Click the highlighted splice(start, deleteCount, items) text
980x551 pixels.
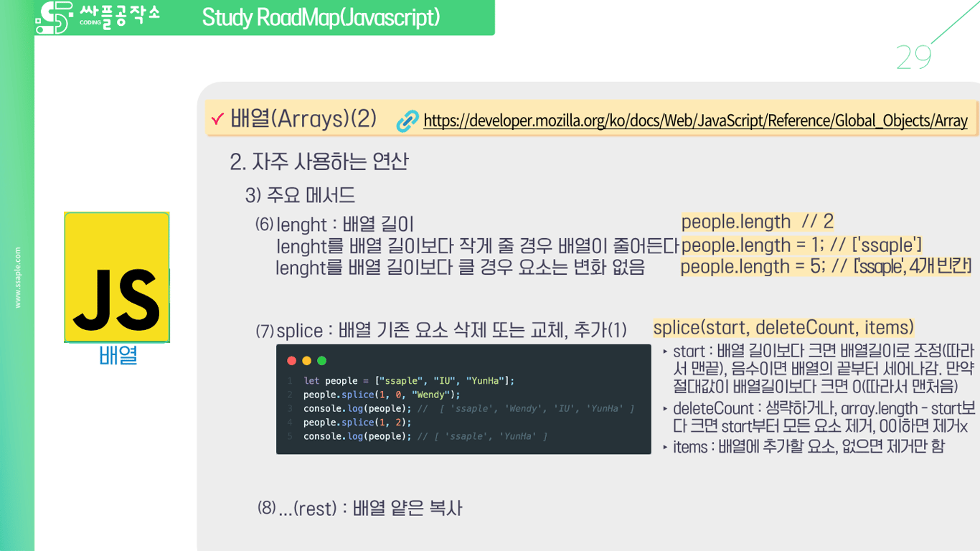(782, 328)
